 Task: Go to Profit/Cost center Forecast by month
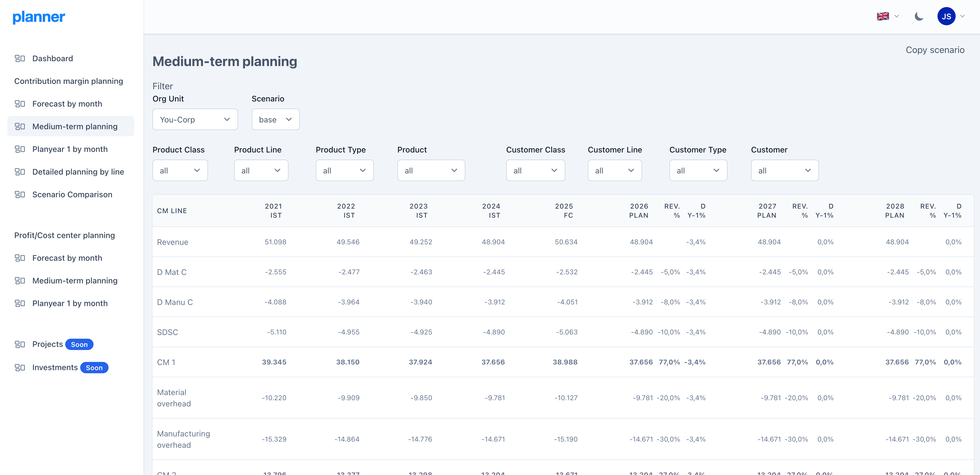click(67, 258)
